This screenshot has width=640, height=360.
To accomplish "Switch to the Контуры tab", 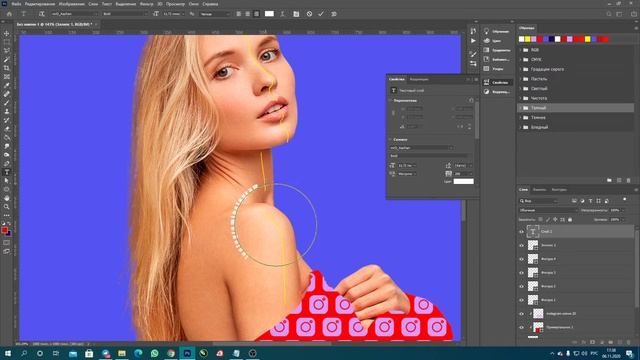I will 559,190.
